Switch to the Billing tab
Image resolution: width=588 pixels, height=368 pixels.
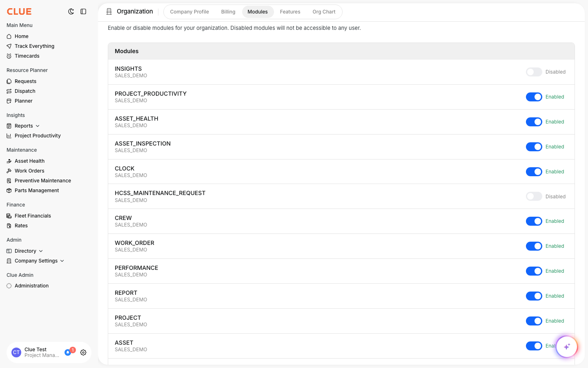(228, 11)
